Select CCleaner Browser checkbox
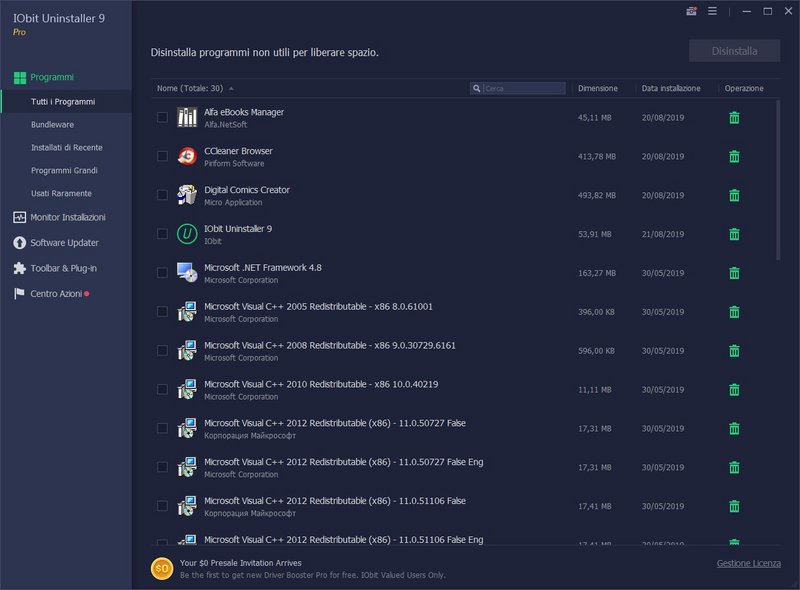Screen dimensions: 800x590 pyautogui.click(x=162, y=156)
